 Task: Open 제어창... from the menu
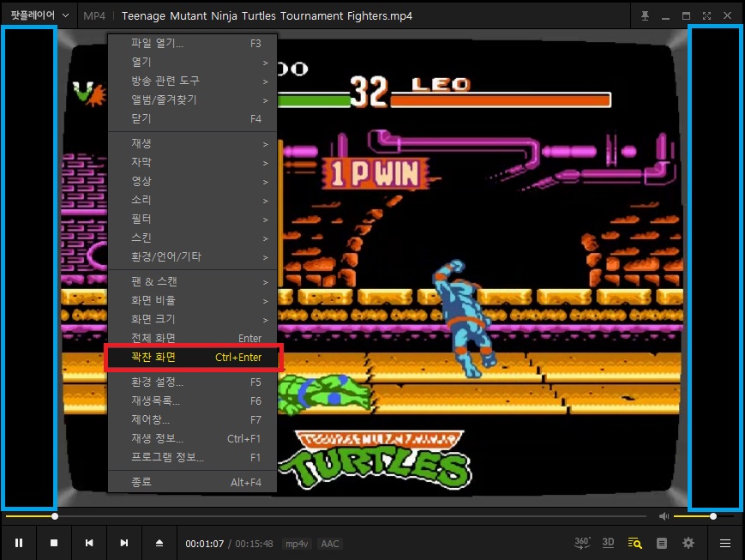(192, 420)
